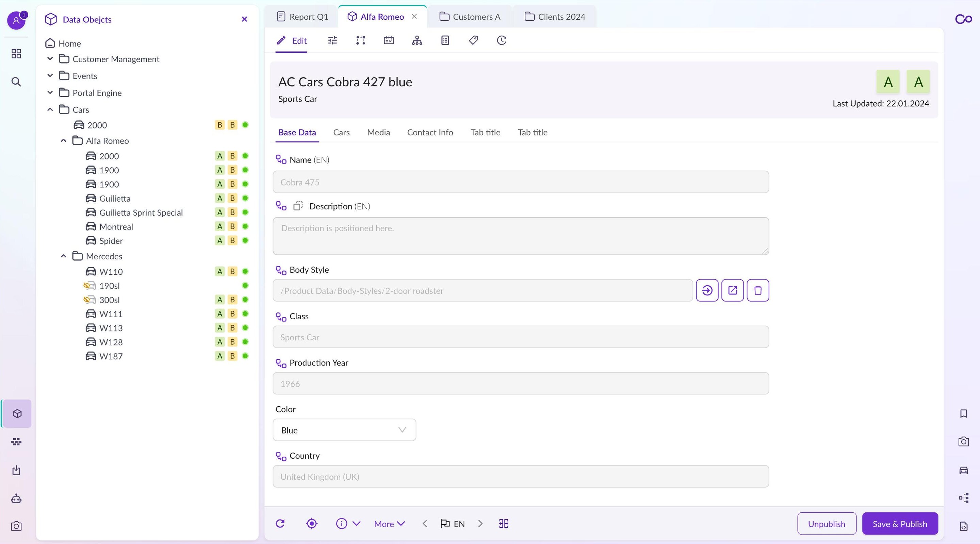Open search from the left sidebar

16,82
